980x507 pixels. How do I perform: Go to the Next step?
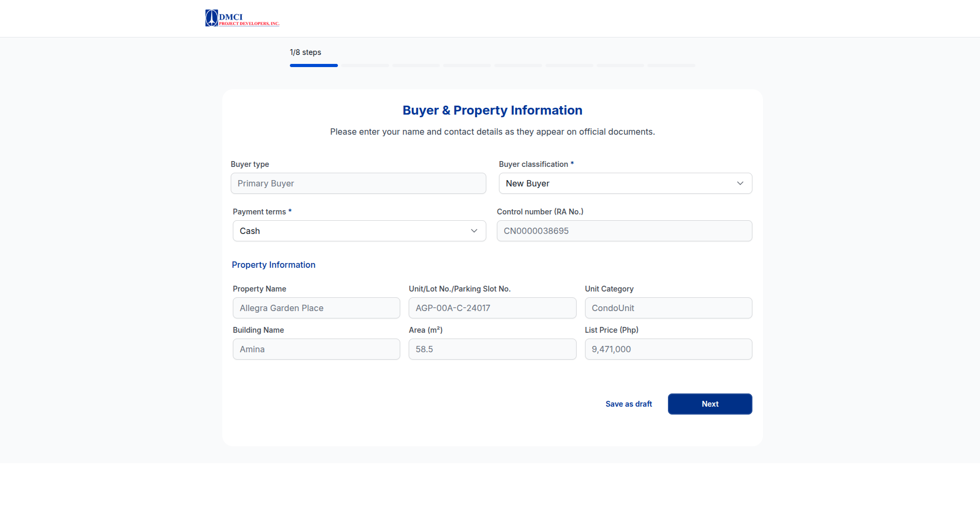point(710,404)
